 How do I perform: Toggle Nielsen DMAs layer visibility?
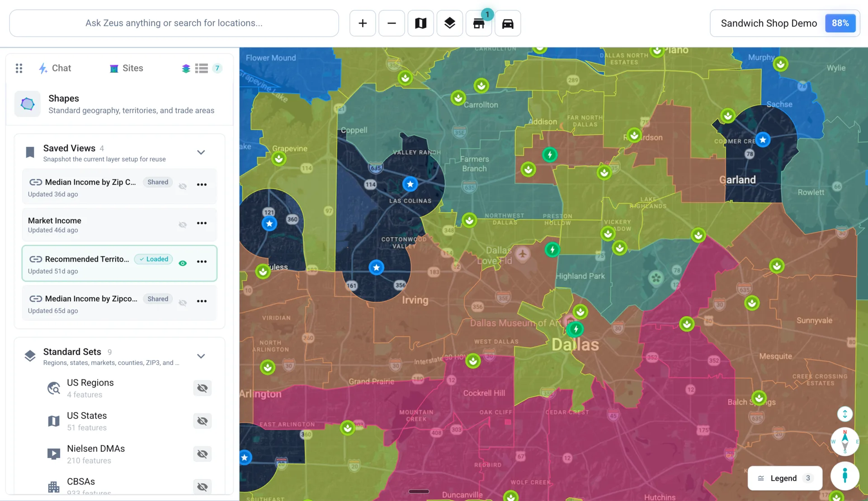(202, 454)
